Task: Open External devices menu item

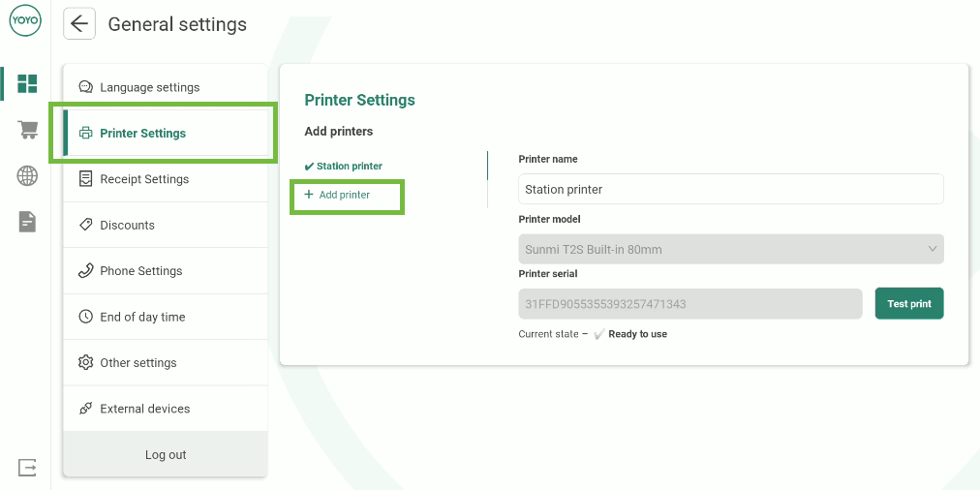Action: tap(166, 409)
